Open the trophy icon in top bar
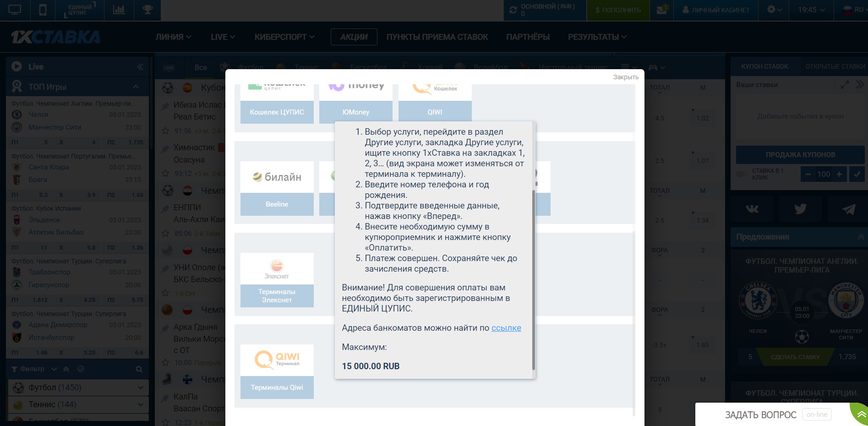 (147, 10)
